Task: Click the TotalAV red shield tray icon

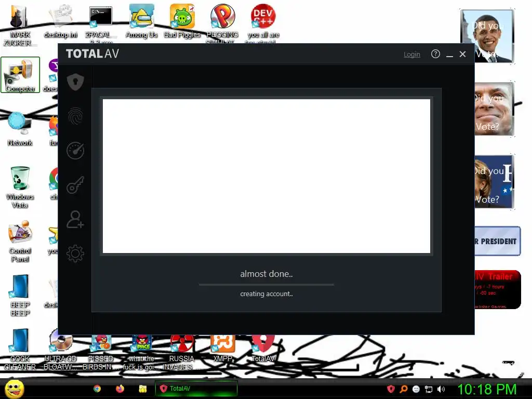Action: pyautogui.click(x=391, y=389)
